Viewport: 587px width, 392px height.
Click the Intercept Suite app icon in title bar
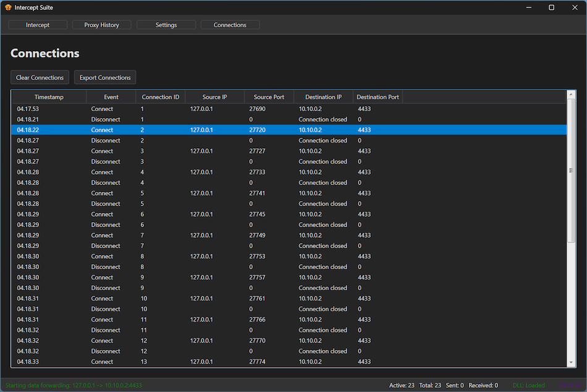(8, 7)
